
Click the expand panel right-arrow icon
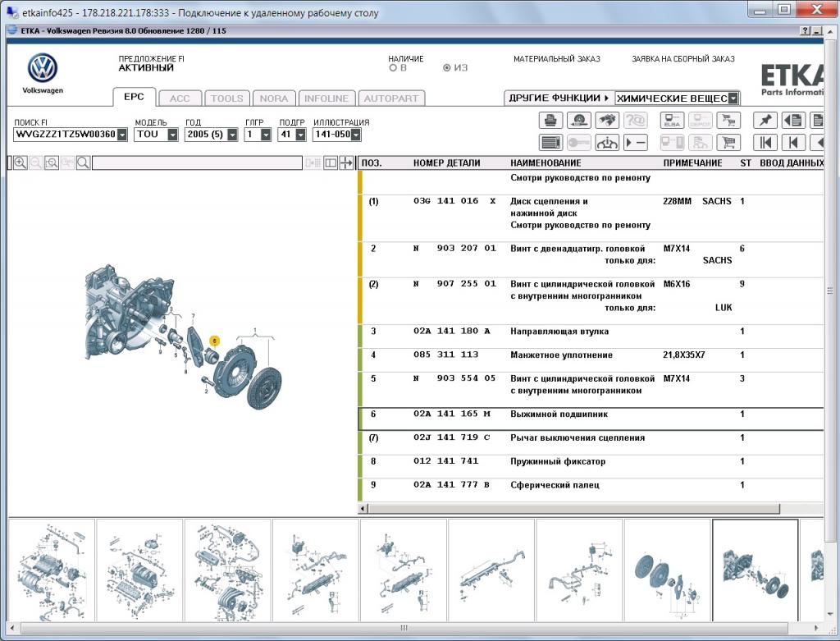tap(346, 163)
